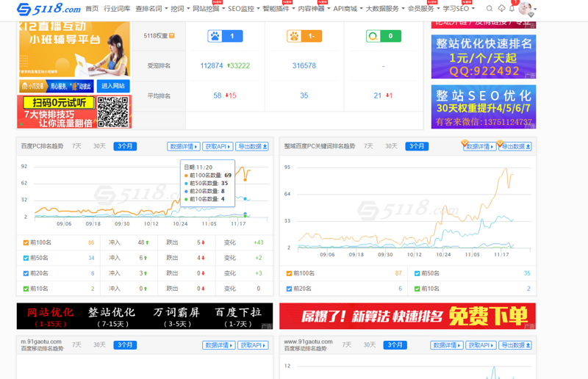Toggle 前100名 checkbox in 整域百度PC关键词排名趋势
This screenshot has height=379, width=588.
pos(289,273)
